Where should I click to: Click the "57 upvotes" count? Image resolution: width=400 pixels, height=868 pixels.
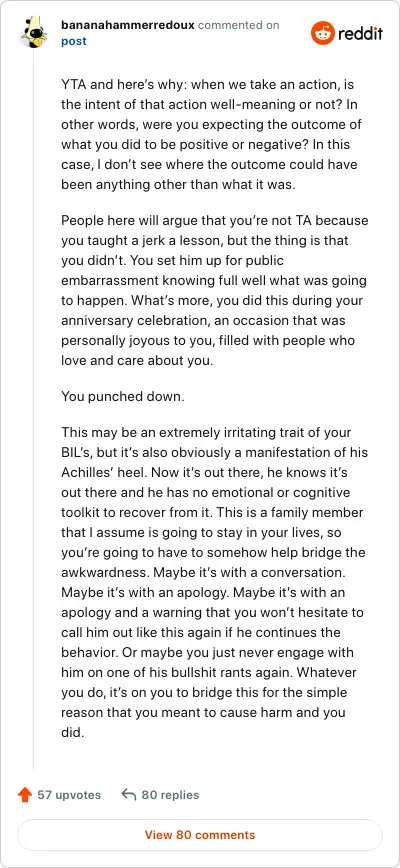69,795
